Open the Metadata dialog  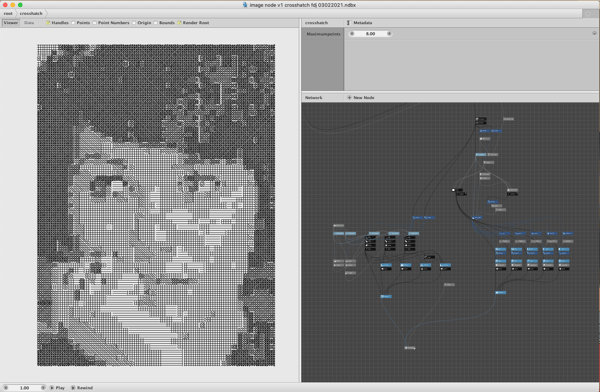(x=362, y=23)
